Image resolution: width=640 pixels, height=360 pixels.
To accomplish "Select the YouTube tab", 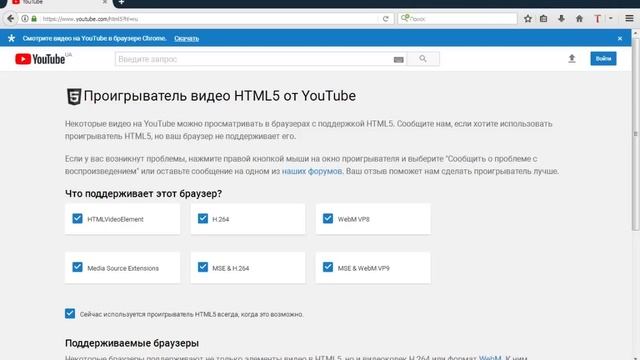I will tap(59, 2).
